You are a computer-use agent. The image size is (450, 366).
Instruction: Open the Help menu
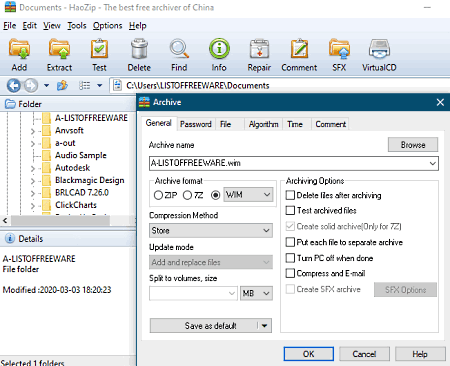coord(138,26)
